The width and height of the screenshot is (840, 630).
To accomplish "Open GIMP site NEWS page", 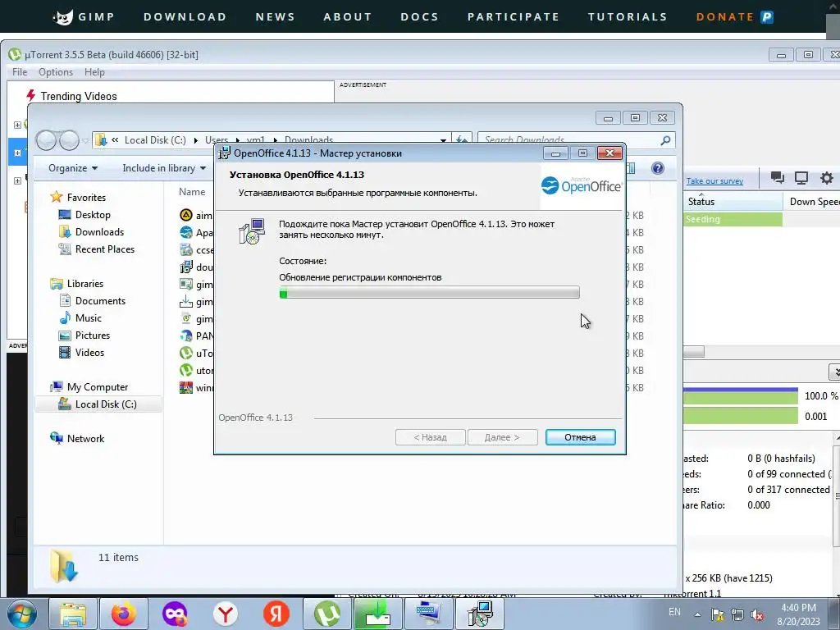I will coord(275,17).
